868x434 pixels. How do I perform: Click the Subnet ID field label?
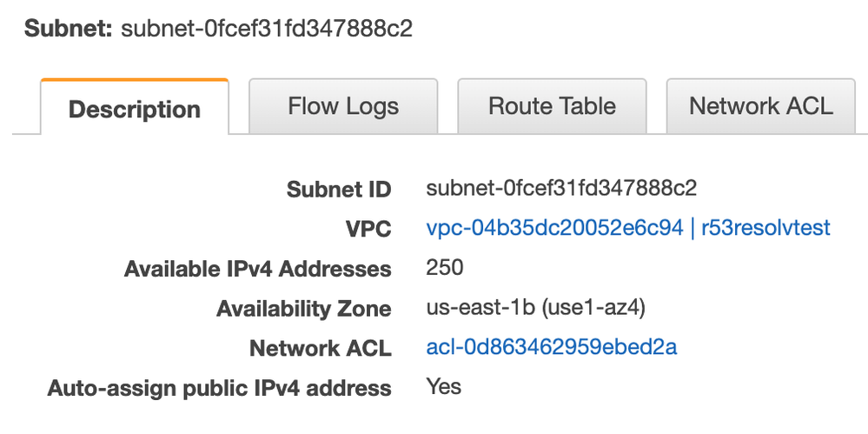(339, 190)
